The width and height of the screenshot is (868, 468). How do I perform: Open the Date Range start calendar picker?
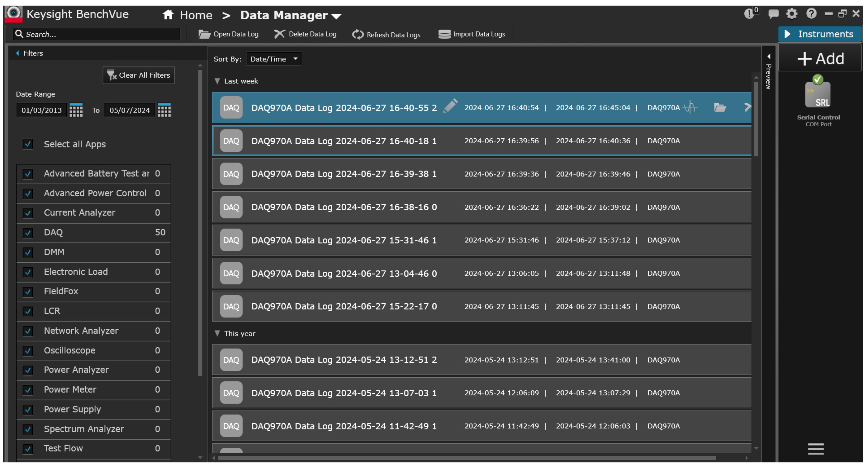click(x=76, y=110)
